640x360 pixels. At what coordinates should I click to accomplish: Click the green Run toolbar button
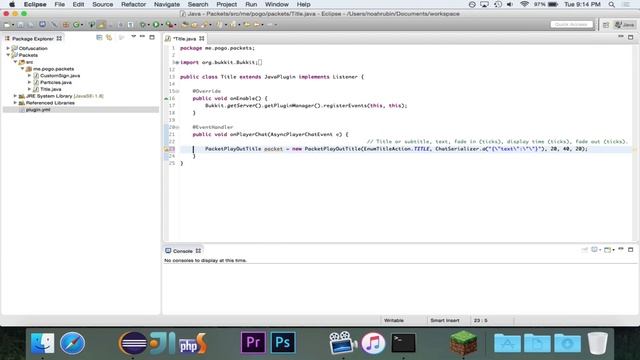pos(156,24)
